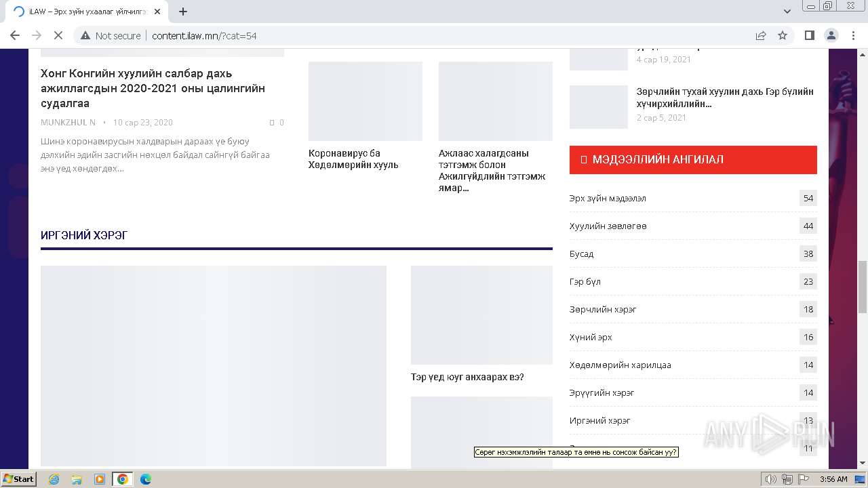The image size is (868, 488).
Task: Click date text 2 сар 5, 2021
Action: (661, 118)
